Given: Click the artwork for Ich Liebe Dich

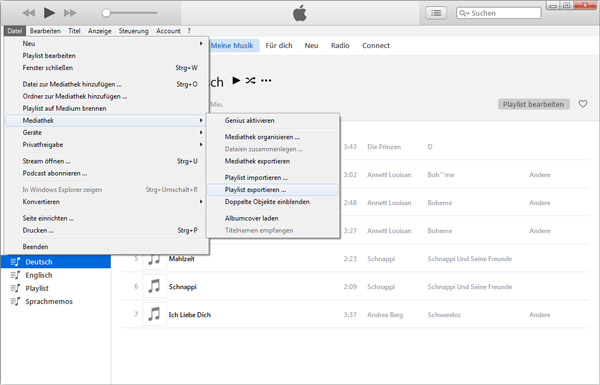Looking at the screenshot, I should [154, 314].
